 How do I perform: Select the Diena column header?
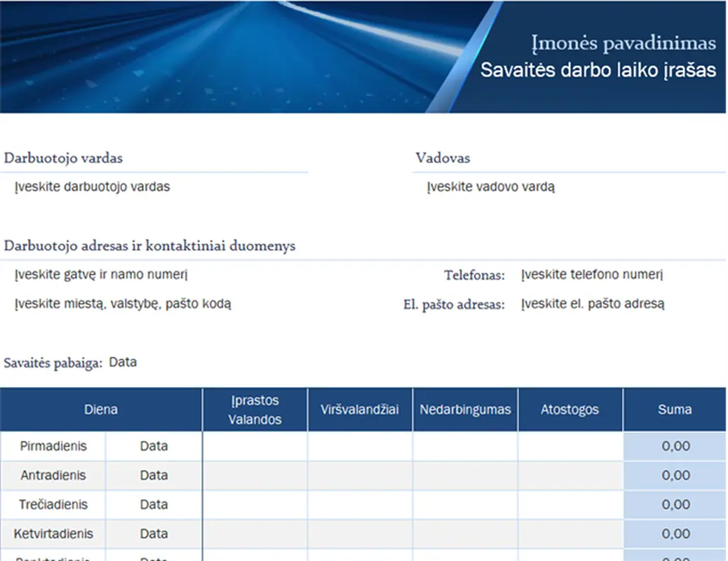(101, 410)
